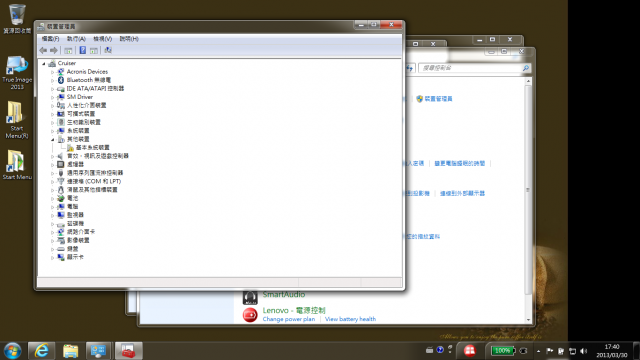The width and height of the screenshot is (640, 360).
Task: Expand the IDE ATA/ATAPI 控制器 node
Action: coord(52,89)
